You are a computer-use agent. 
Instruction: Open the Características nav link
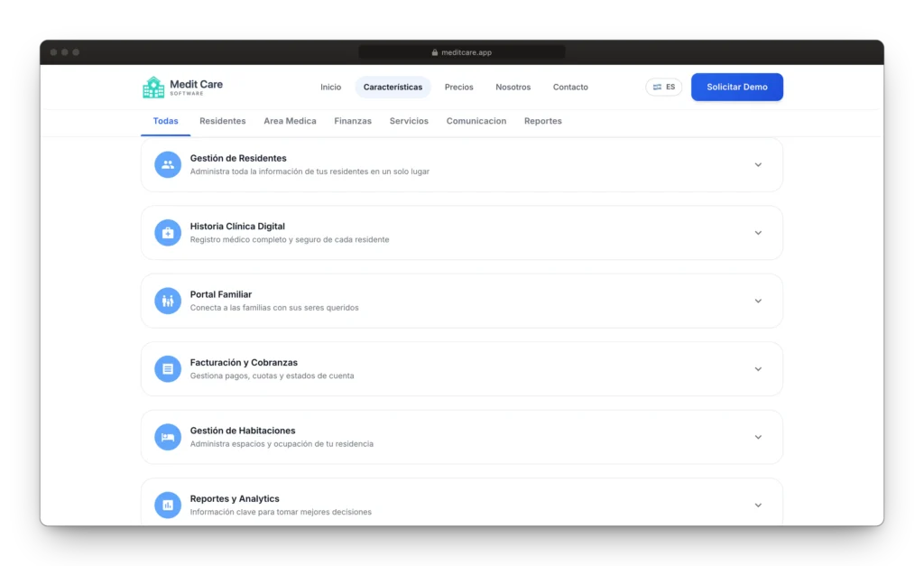point(393,88)
